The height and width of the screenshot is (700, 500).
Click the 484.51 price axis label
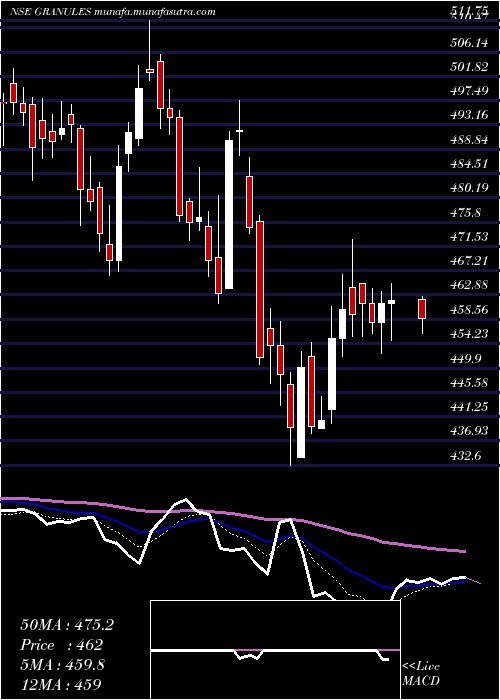[x=469, y=164]
